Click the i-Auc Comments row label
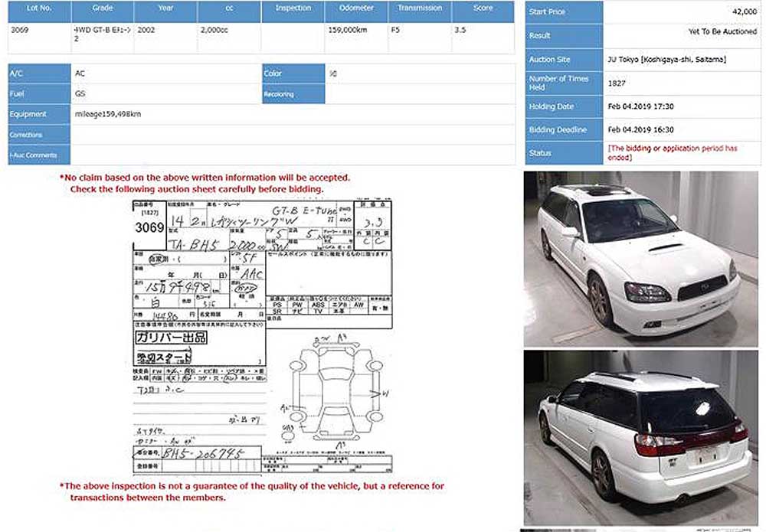The width and height of the screenshot is (766, 532). (x=39, y=155)
